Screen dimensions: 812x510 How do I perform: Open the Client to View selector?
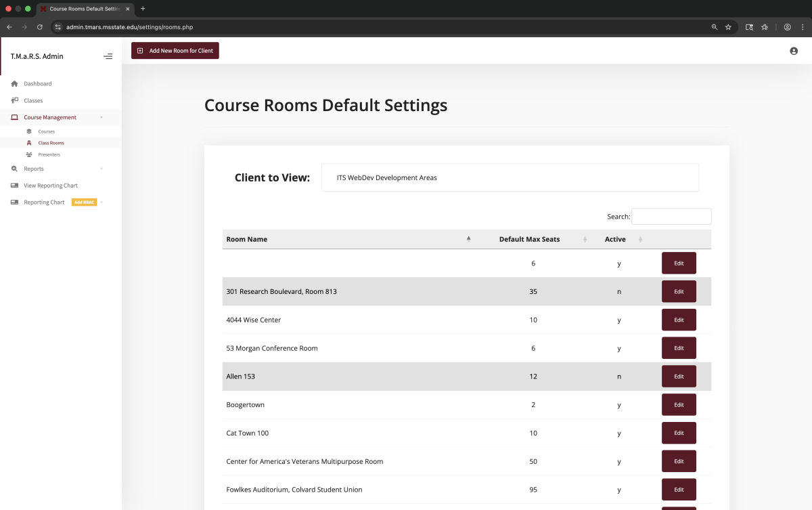[x=510, y=177]
